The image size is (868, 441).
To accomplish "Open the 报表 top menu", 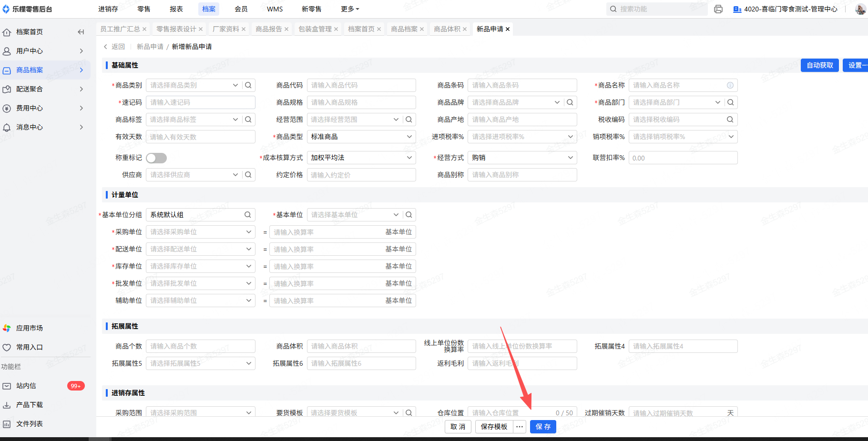I will pos(176,9).
